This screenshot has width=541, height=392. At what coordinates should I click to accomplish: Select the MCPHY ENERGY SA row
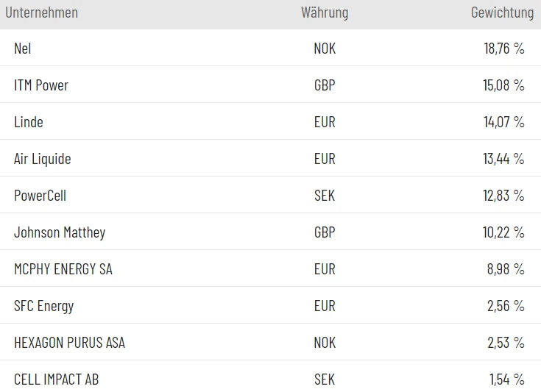tap(63, 269)
